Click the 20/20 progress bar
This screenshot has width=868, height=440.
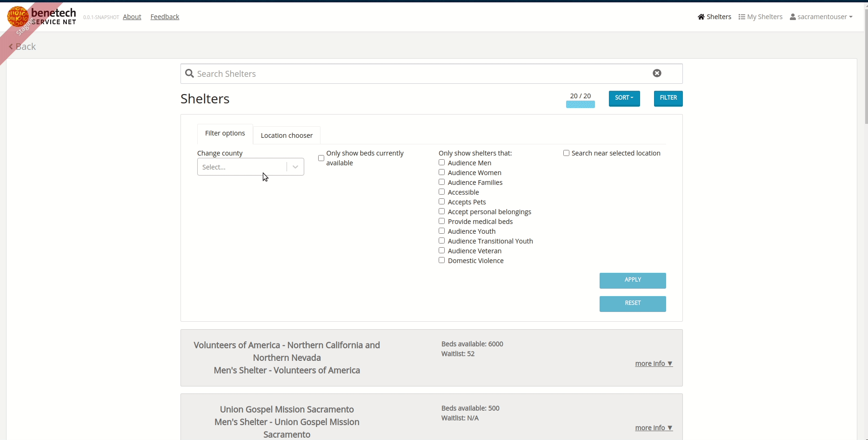(580, 104)
